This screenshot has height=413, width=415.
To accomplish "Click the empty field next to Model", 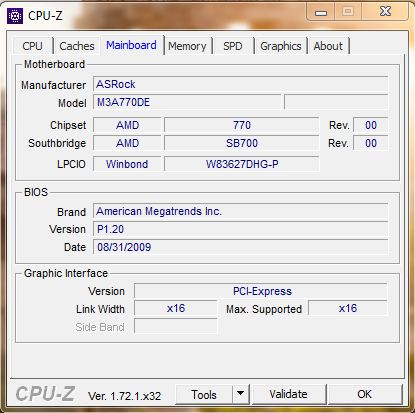I will click(x=336, y=102).
